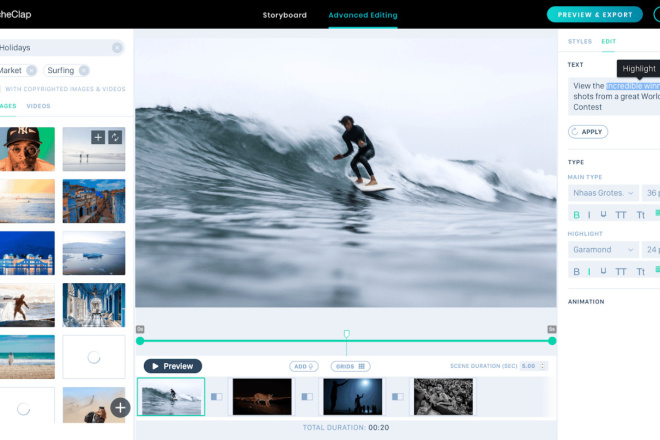Select the man in wave splash thumbnail

pyautogui.click(x=27, y=305)
